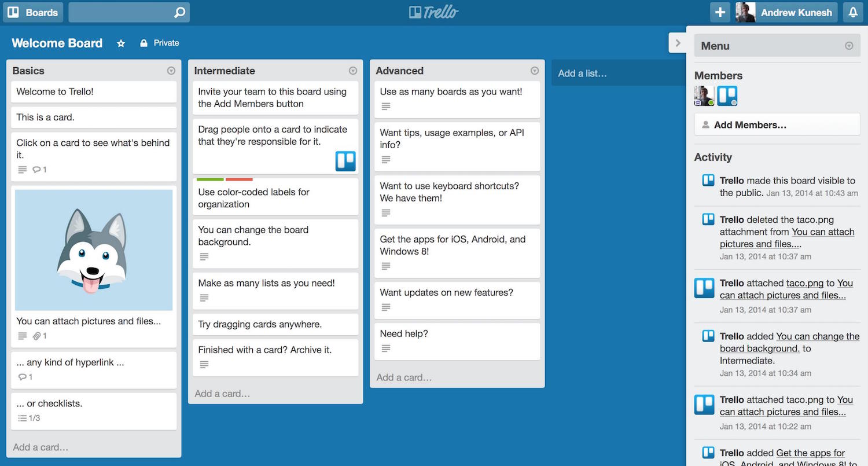Open the This is a card. card
This screenshot has width=868, height=466.
(94, 117)
